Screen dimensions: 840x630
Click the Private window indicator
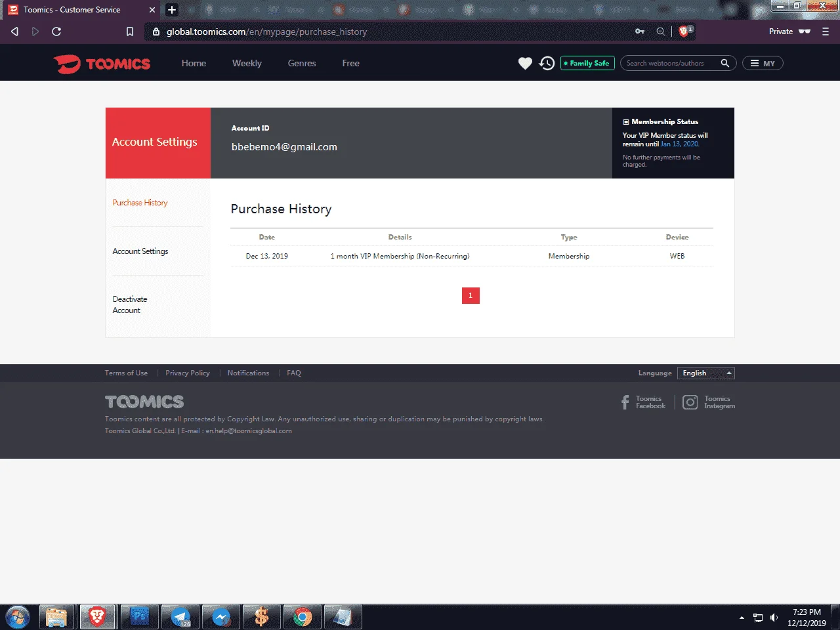coord(789,31)
